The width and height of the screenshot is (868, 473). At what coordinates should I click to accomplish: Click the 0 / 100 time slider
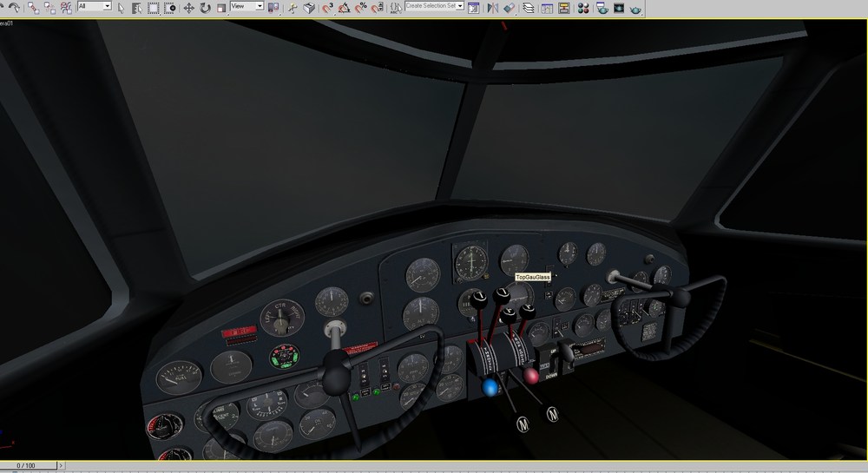(x=29, y=466)
